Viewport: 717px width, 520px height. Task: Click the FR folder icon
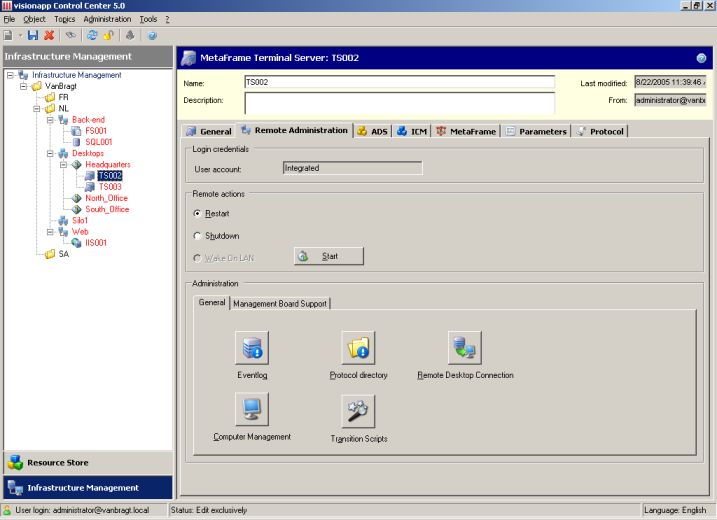point(50,97)
